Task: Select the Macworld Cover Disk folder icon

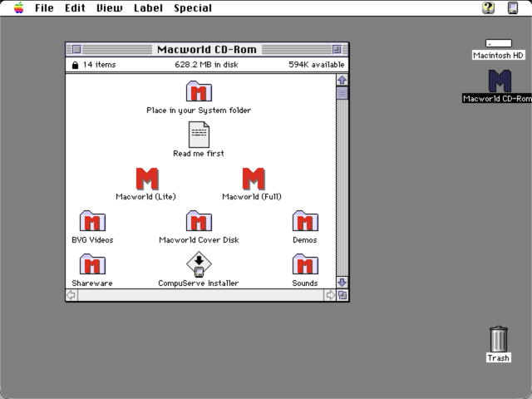Action: coord(199,221)
